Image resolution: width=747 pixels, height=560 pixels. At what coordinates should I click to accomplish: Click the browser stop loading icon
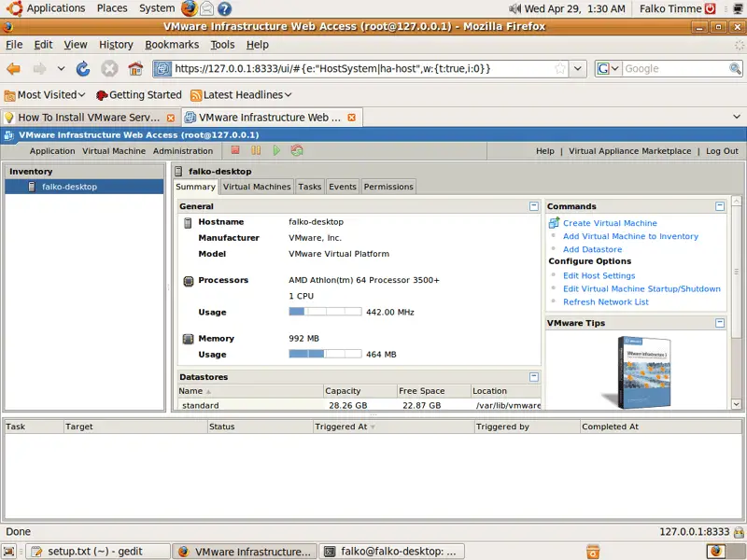click(109, 69)
